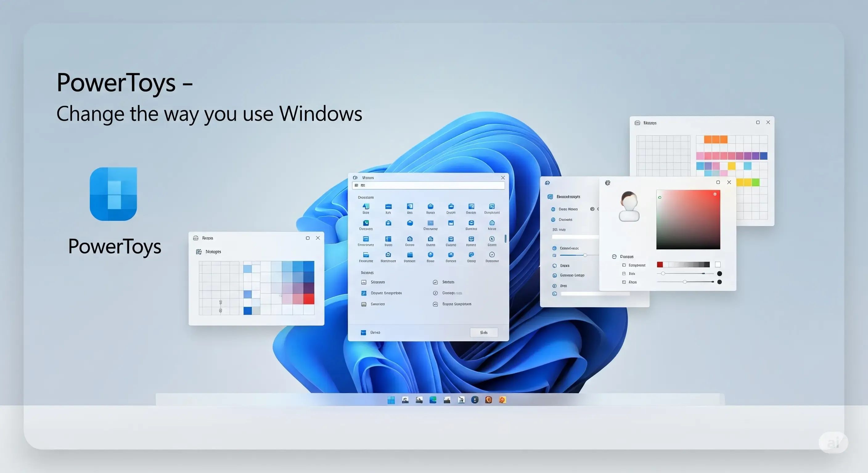
Task: Click the 'Booouxt' circular icon in the launcher
Action: (x=492, y=255)
